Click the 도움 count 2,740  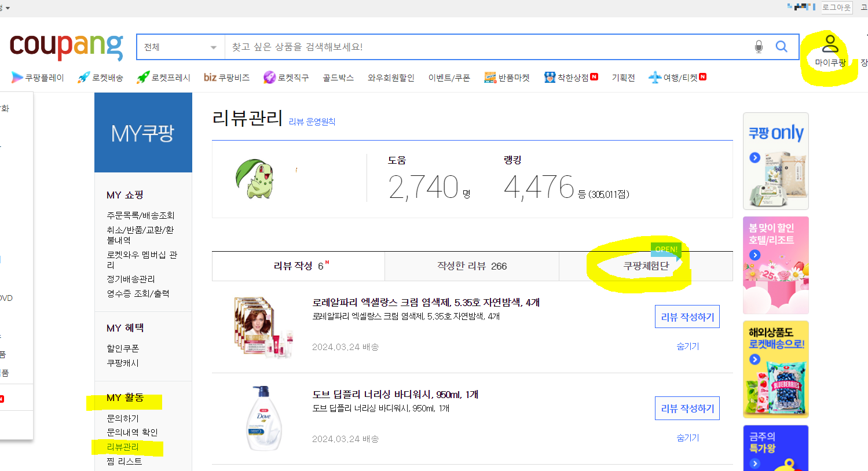coord(423,187)
